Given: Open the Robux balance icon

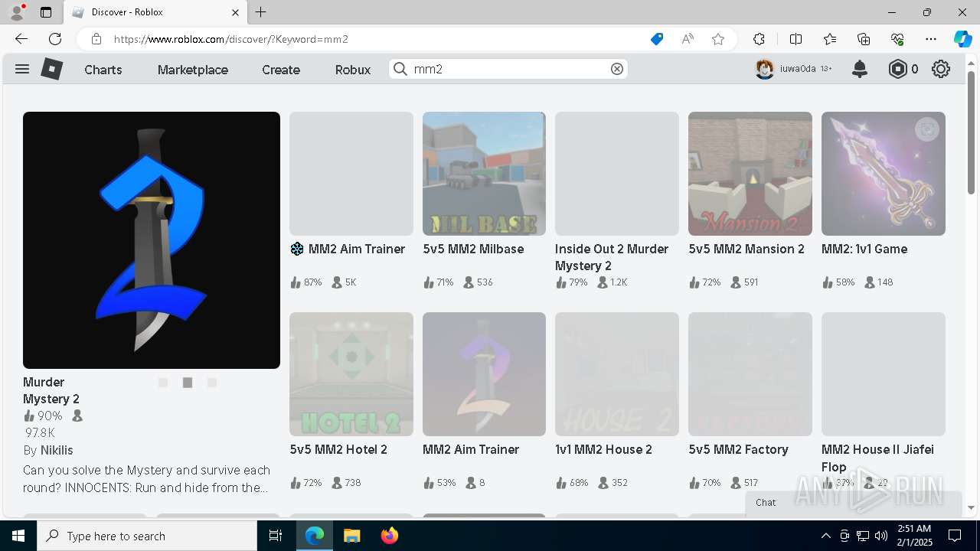Looking at the screenshot, I should coord(897,69).
